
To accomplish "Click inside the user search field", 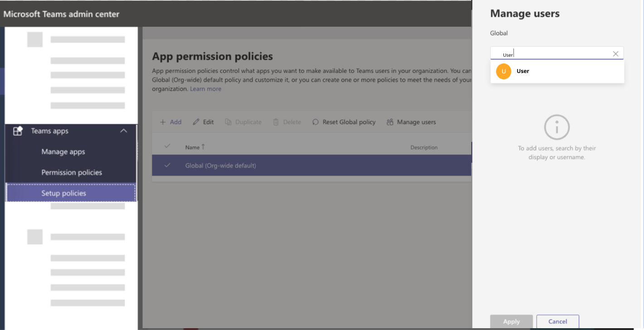I will [544, 53].
